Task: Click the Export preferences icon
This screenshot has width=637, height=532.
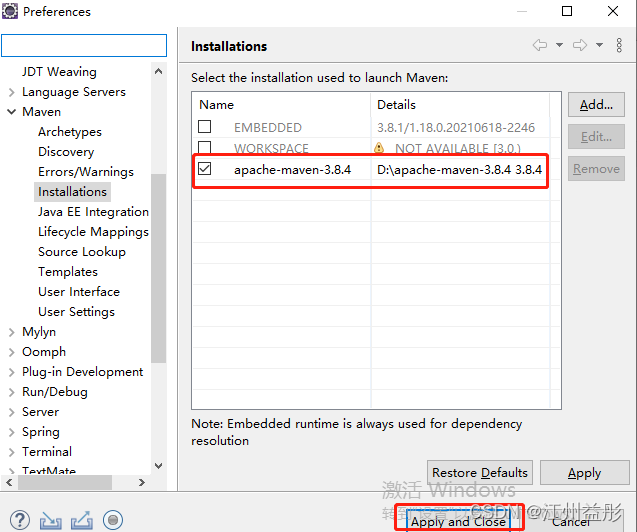Action: pyautogui.click(x=82, y=520)
